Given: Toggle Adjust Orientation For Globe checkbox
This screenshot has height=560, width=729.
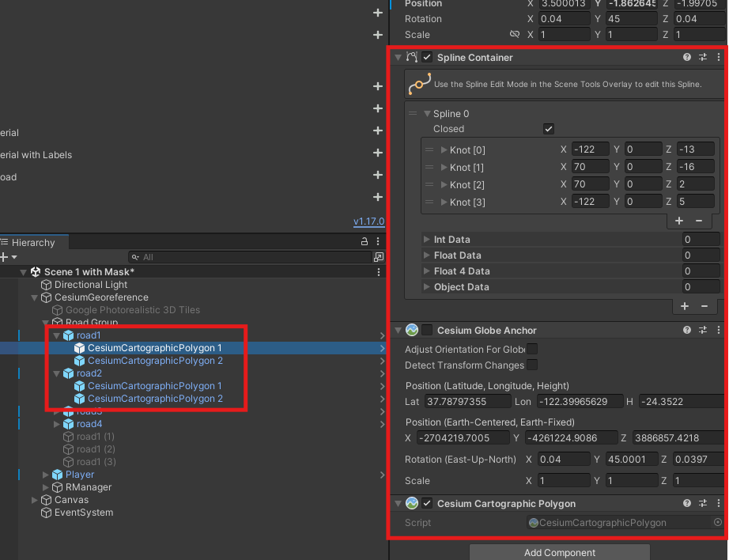Looking at the screenshot, I should 532,349.
